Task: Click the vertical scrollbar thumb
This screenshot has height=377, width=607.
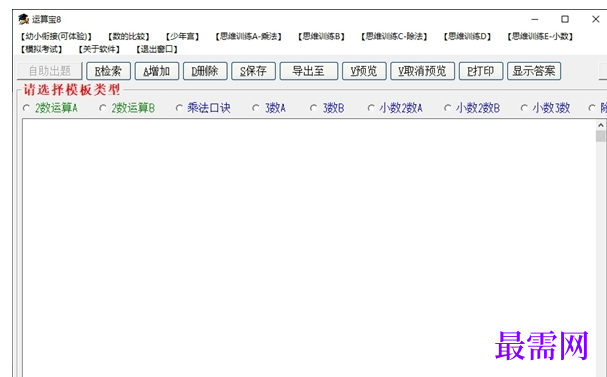Action: (601, 136)
